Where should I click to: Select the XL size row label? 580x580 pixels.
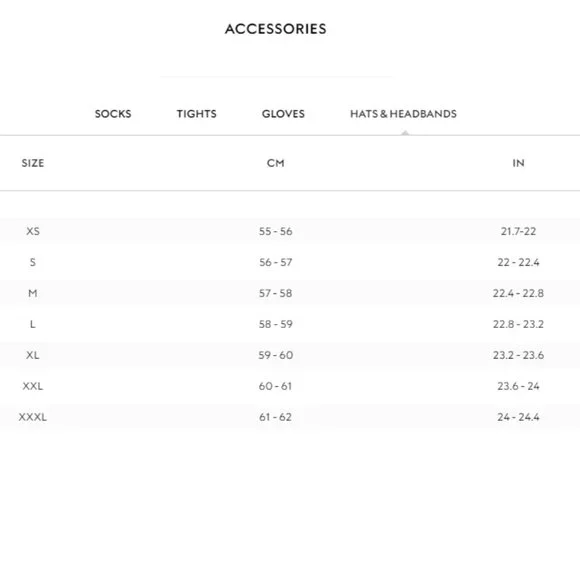click(x=33, y=355)
